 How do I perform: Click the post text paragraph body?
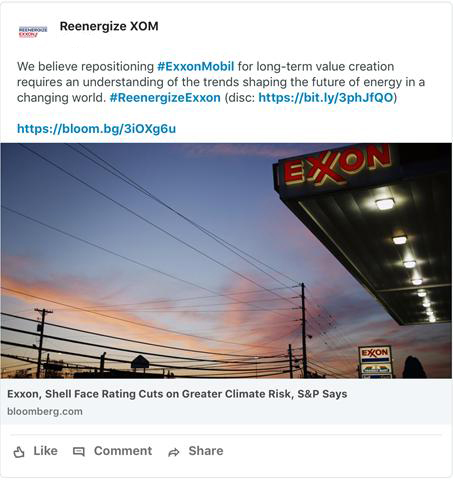(x=221, y=82)
